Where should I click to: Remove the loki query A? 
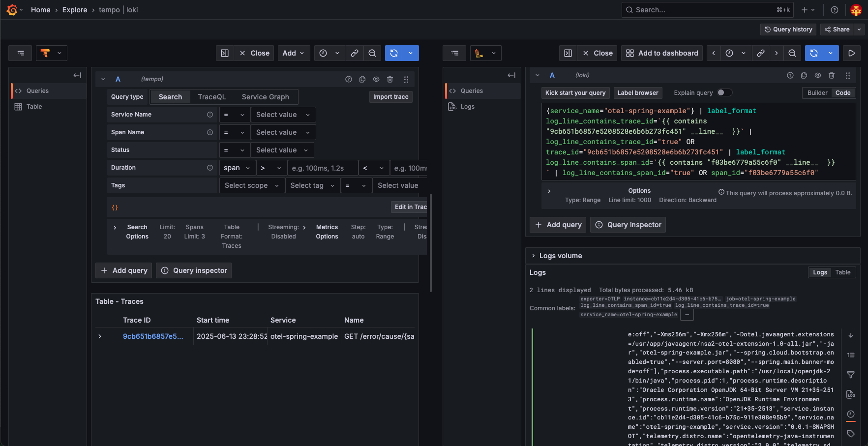[x=832, y=75]
